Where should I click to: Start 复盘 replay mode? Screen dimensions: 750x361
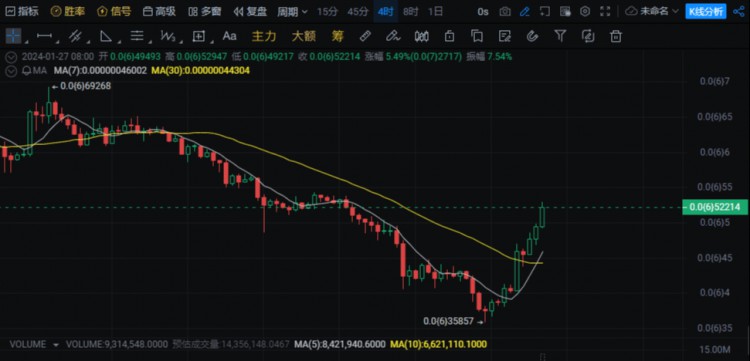pyautogui.click(x=250, y=11)
